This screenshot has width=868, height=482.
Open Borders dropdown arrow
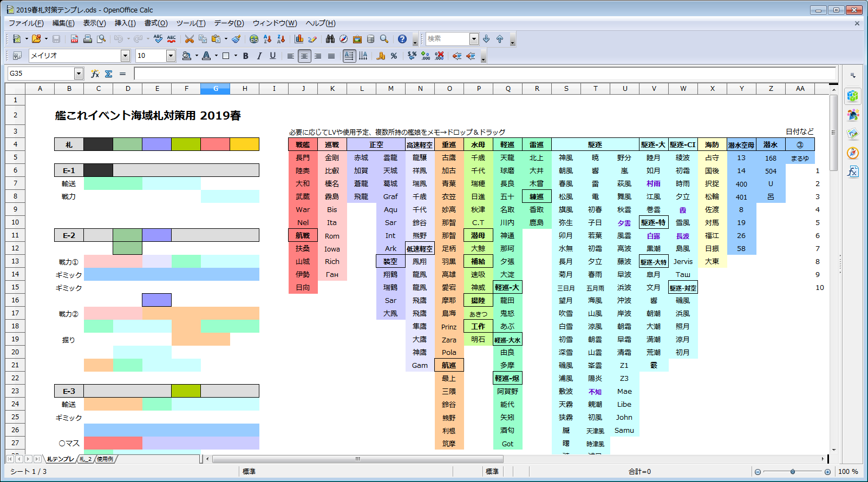pyautogui.click(x=236, y=56)
